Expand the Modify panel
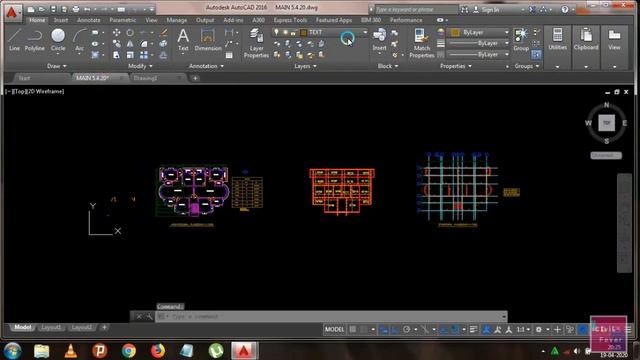This screenshot has height=360, width=640. [140, 66]
